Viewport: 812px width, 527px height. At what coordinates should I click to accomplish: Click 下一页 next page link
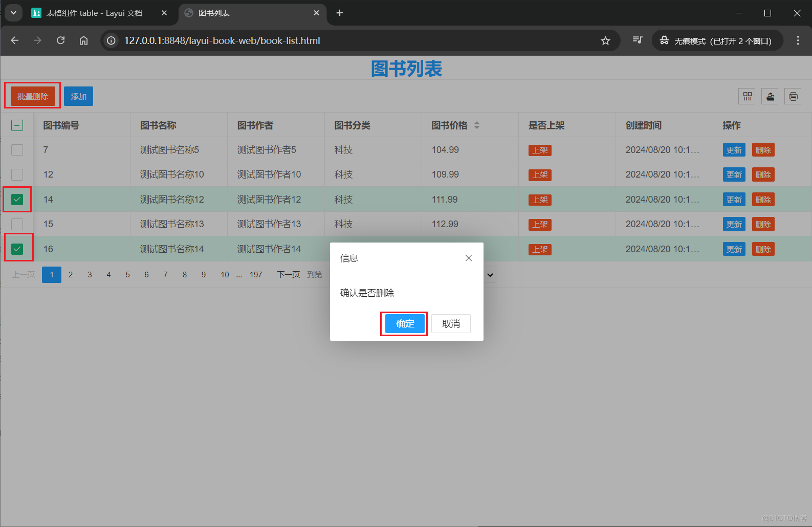(289, 275)
